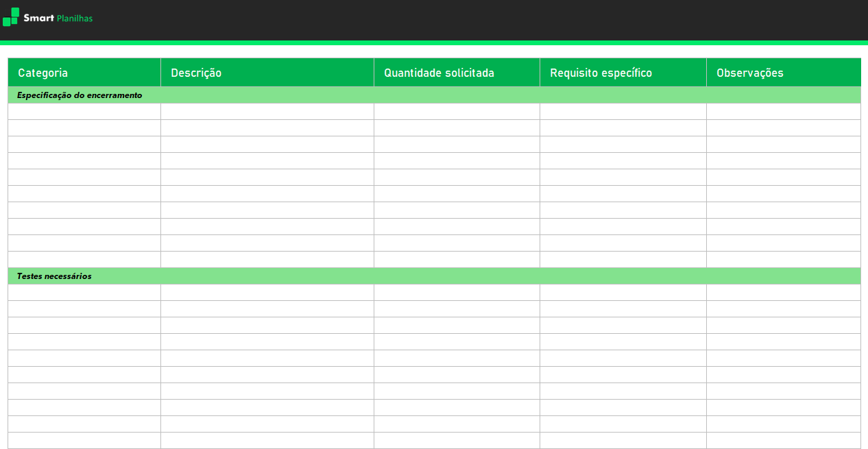
Task: Click the Smart Planilhas brand name text
Action: 58,19
